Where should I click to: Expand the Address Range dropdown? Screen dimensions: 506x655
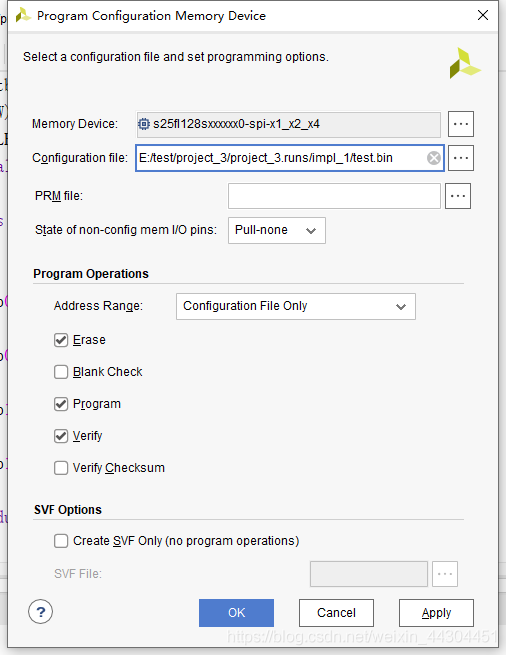click(296, 307)
